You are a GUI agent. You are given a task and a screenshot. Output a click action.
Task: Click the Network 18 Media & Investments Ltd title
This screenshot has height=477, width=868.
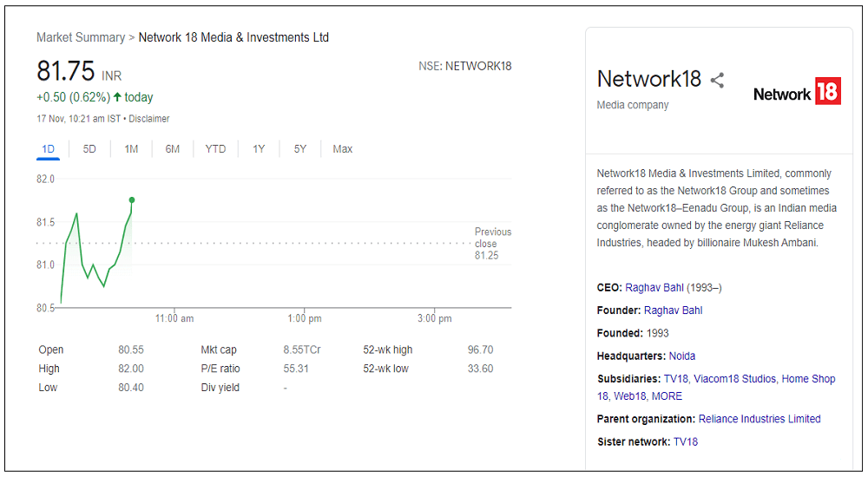(233, 37)
